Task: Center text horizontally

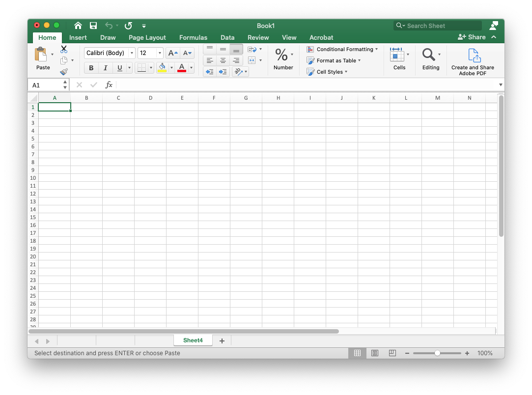Action: click(223, 60)
